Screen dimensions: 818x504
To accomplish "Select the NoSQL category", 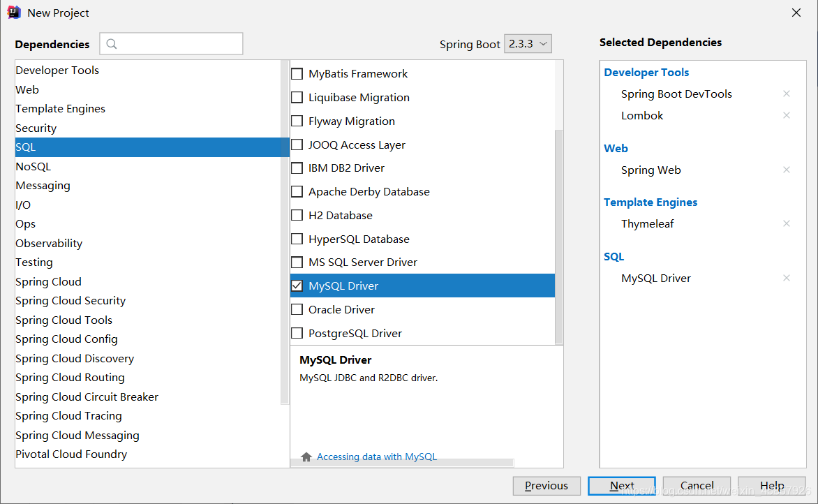I will click(148, 166).
